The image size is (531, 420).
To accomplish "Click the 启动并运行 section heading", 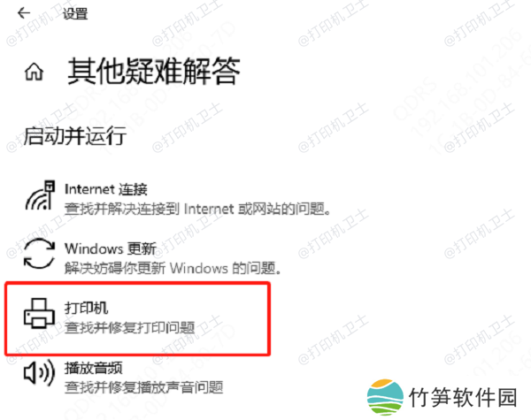I will pos(75,136).
